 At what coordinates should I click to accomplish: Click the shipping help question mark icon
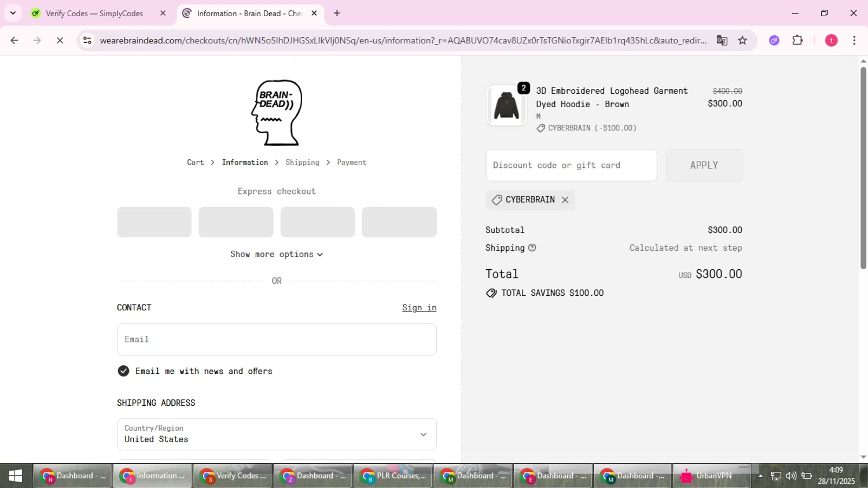tap(532, 248)
